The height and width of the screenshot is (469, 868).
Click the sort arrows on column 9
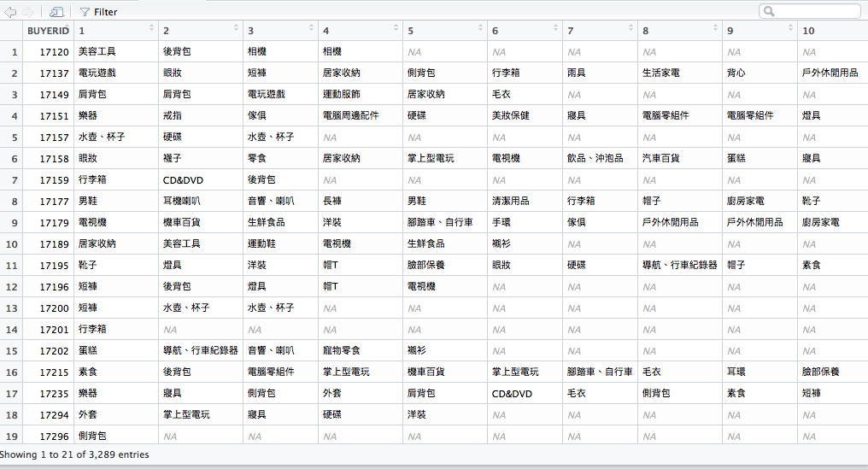pos(791,27)
